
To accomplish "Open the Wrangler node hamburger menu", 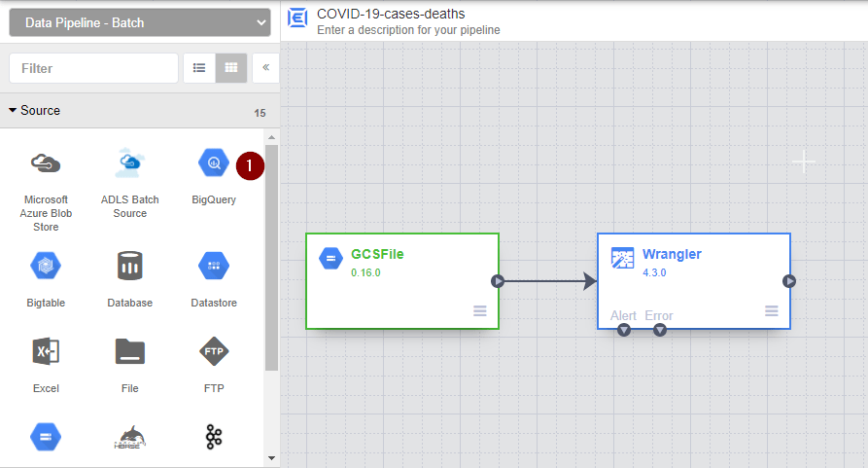I will pyautogui.click(x=772, y=310).
